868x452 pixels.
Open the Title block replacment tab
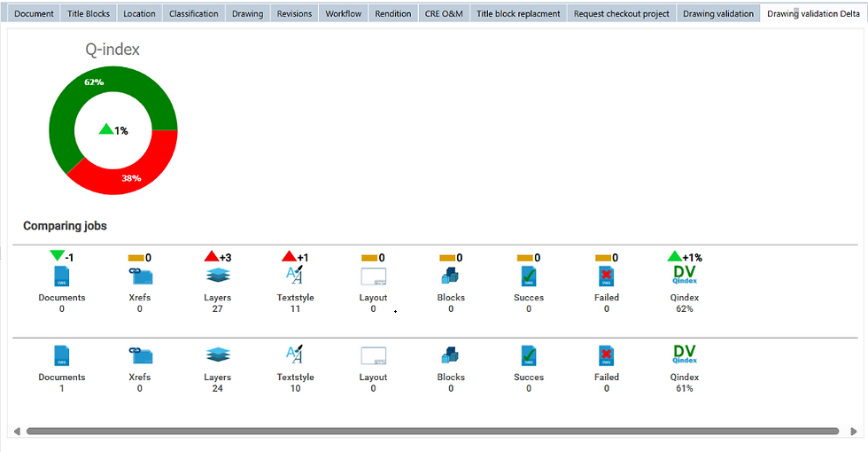[519, 14]
